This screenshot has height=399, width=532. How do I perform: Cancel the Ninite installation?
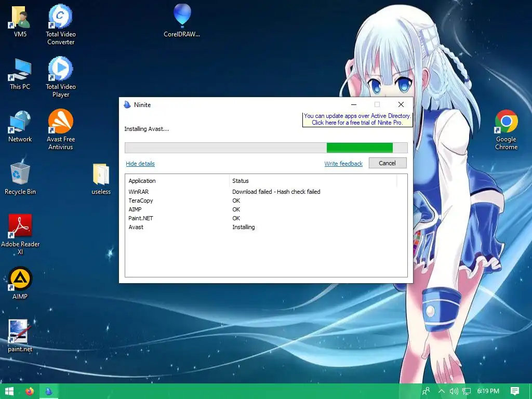[x=388, y=163]
